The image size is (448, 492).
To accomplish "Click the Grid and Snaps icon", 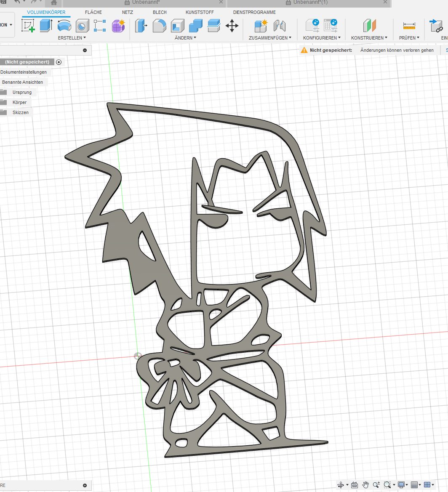I will pyautogui.click(x=414, y=485).
